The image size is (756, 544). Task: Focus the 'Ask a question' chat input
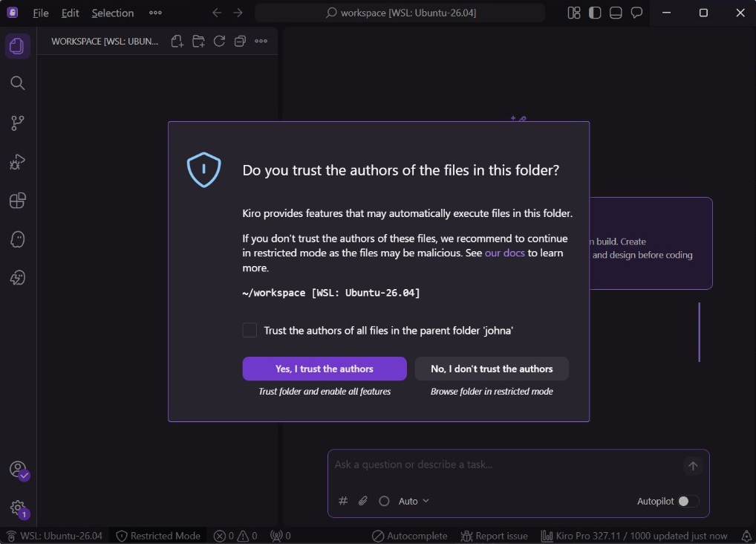pyautogui.click(x=506, y=464)
